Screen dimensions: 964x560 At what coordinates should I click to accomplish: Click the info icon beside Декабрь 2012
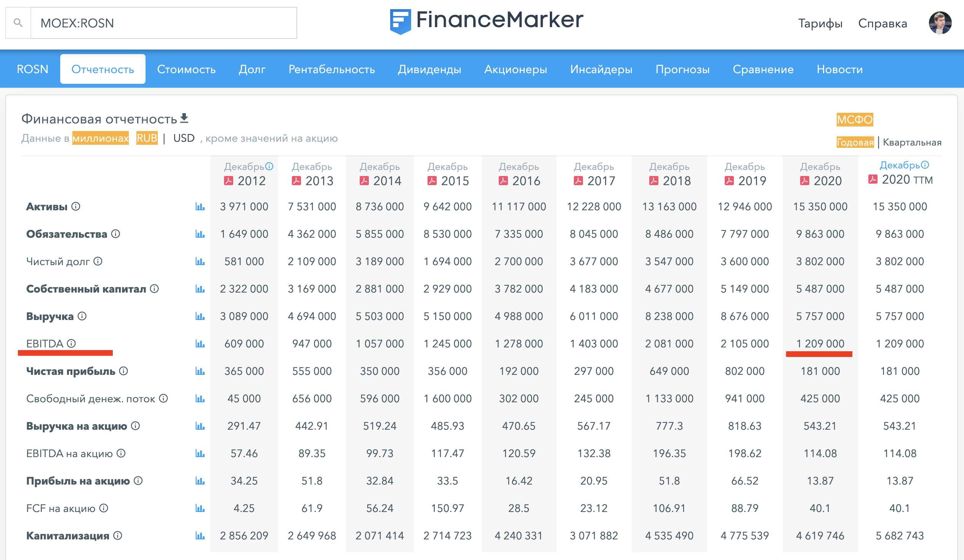click(269, 166)
